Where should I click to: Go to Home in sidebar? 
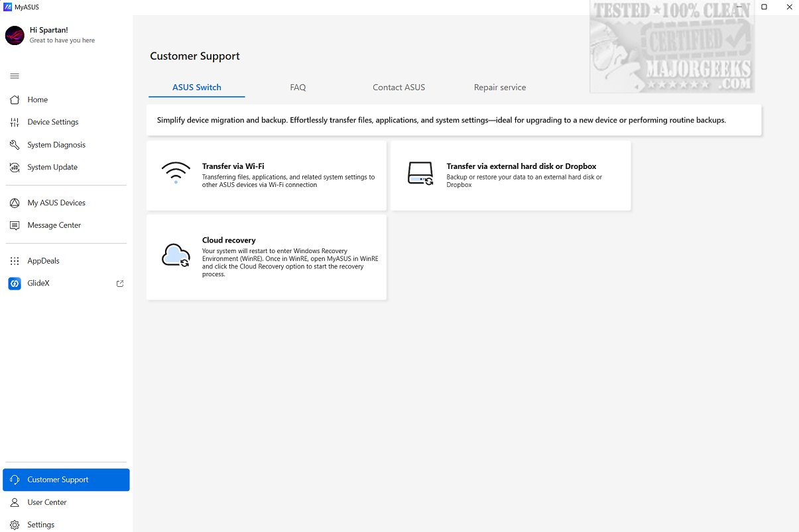[x=38, y=99]
